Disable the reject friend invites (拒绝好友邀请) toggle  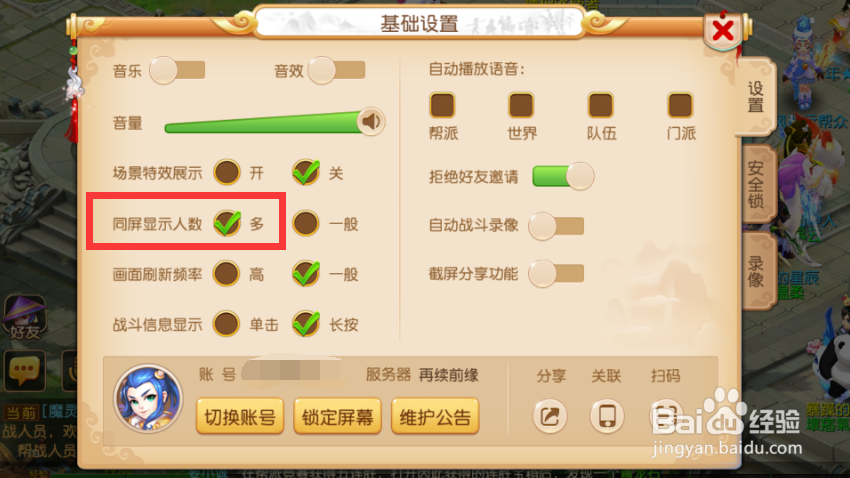click(x=563, y=176)
